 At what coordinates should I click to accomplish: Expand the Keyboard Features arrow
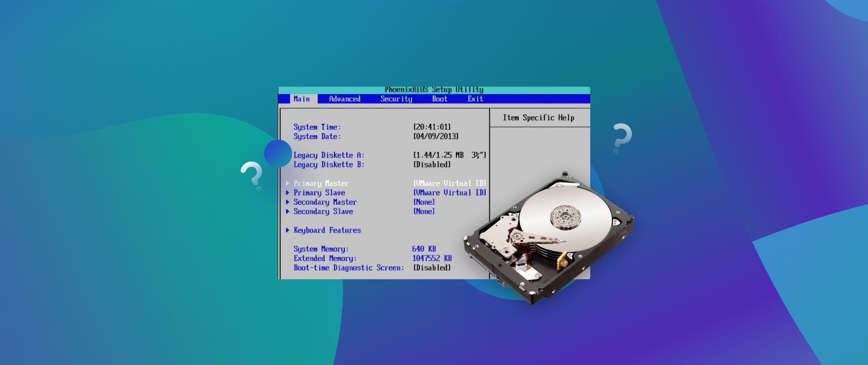tap(288, 230)
